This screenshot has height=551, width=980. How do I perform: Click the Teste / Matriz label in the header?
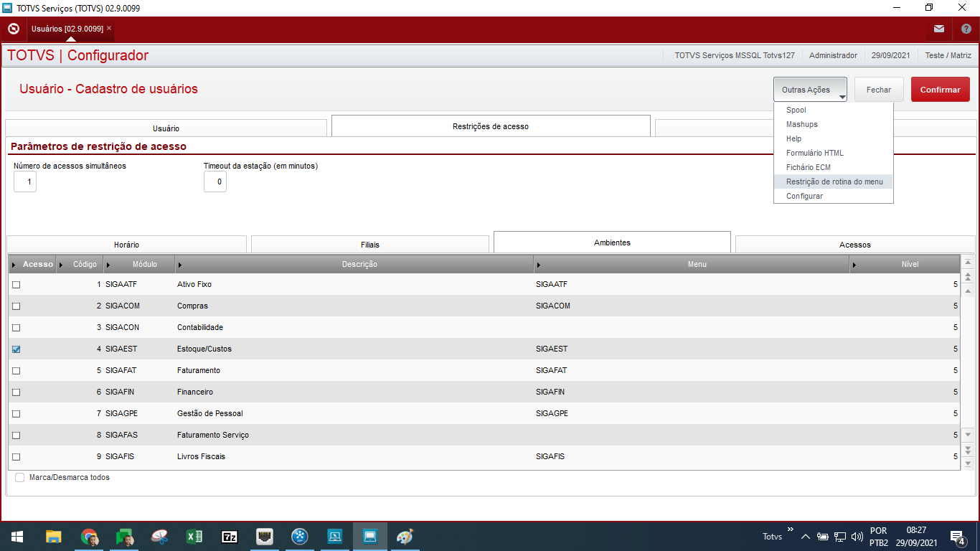[x=948, y=55]
